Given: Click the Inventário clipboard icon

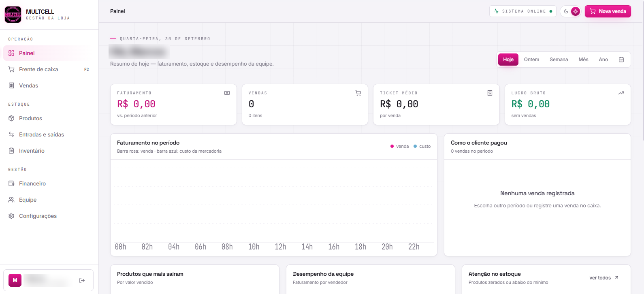Looking at the screenshot, I should (11, 151).
